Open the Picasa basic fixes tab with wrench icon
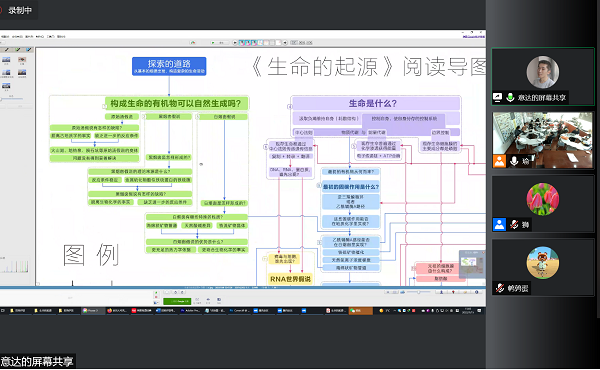Screen dimensions: 600x370 (x=6, y=50)
